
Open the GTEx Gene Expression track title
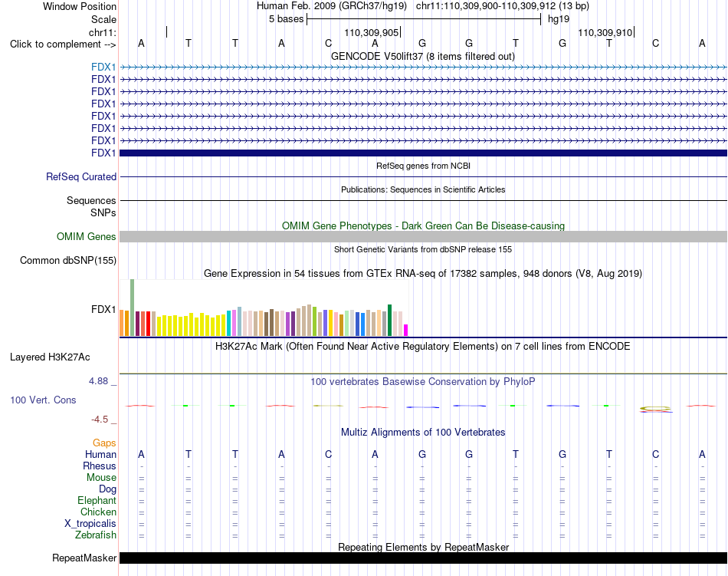423,274
